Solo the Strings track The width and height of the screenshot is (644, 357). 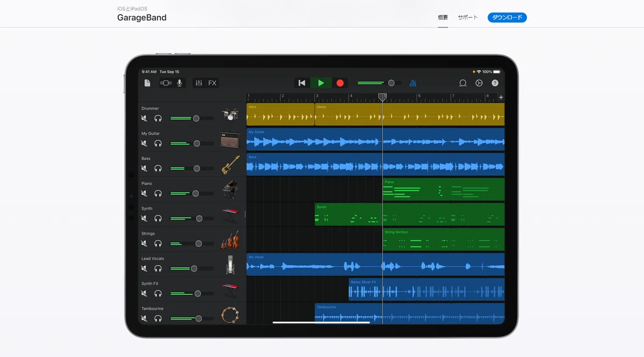pos(158,243)
